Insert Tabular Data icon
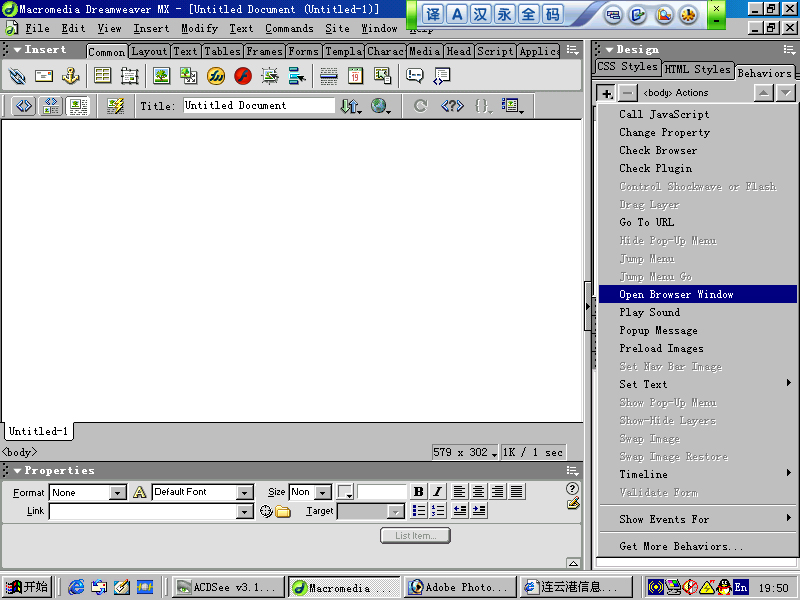The width and height of the screenshot is (800, 600). pos(383,76)
